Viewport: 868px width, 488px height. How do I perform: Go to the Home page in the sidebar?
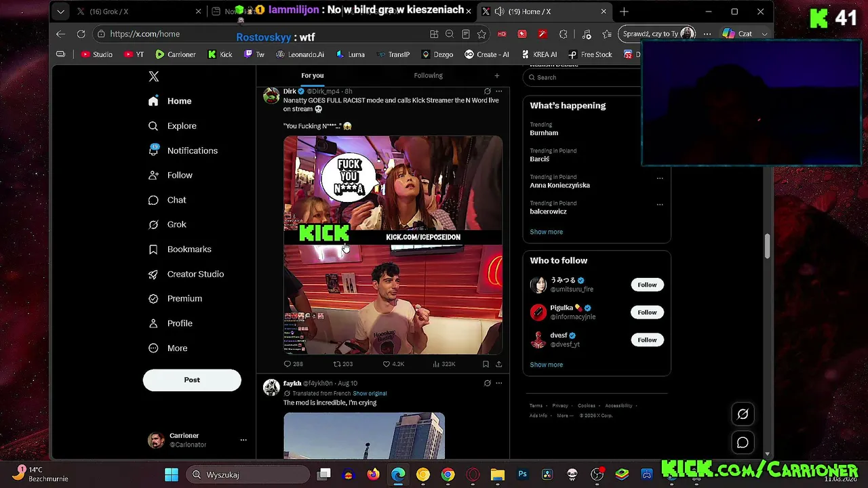[170, 101]
